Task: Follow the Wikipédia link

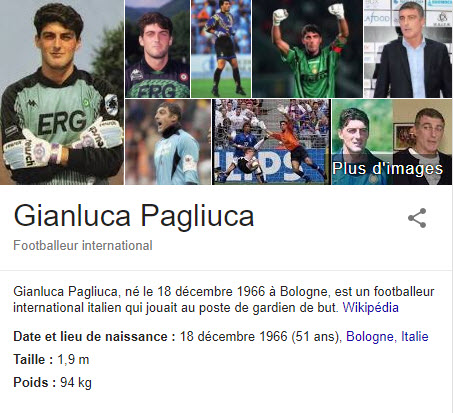Action: click(x=370, y=307)
